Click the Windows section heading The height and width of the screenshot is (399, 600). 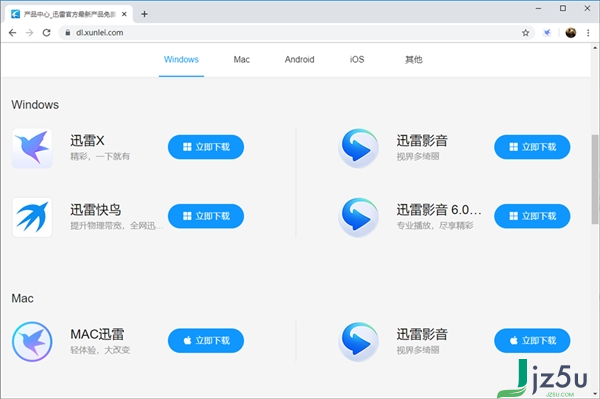pos(35,105)
